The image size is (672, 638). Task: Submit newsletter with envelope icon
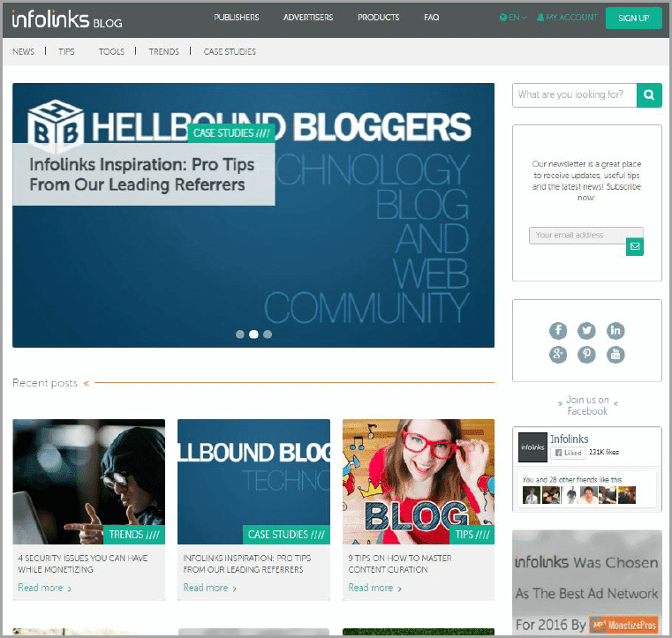(635, 246)
